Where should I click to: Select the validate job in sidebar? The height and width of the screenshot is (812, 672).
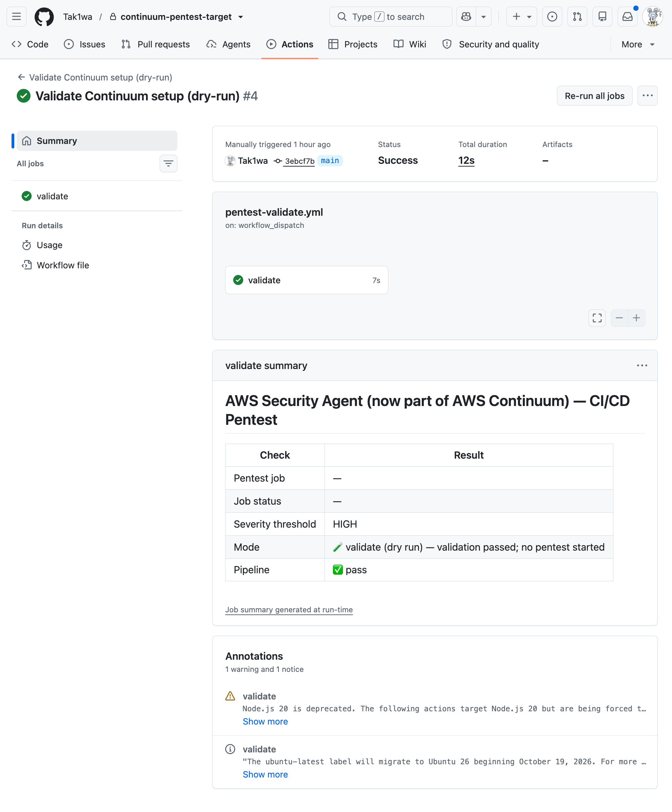coord(97,196)
